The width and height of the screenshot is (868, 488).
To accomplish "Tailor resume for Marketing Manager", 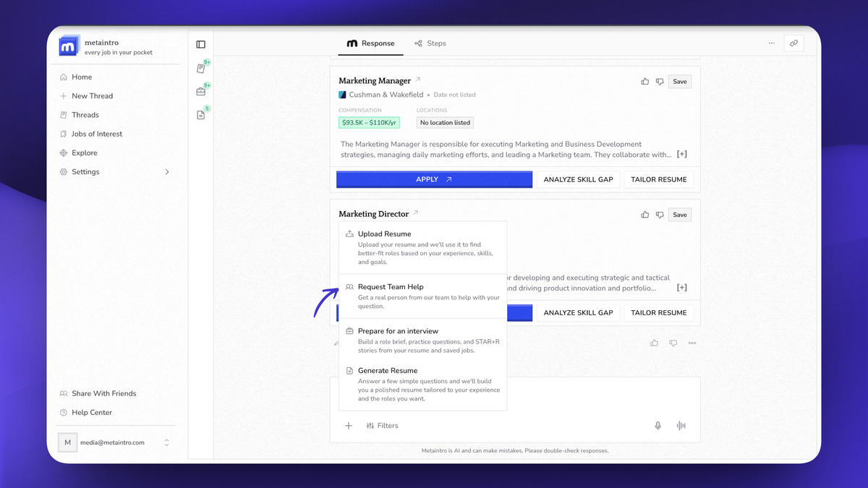I will pyautogui.click(x=659, y=179).
